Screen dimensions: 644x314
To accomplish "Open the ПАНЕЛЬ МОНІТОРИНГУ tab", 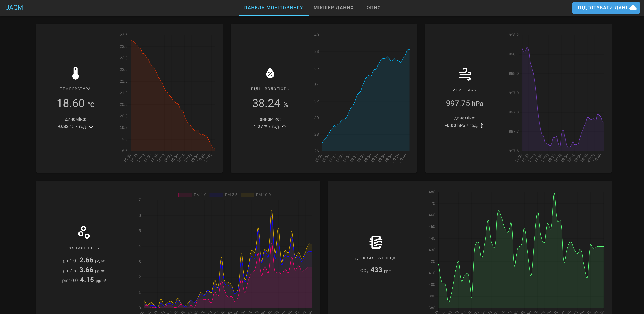I will (x=273, y=7).
